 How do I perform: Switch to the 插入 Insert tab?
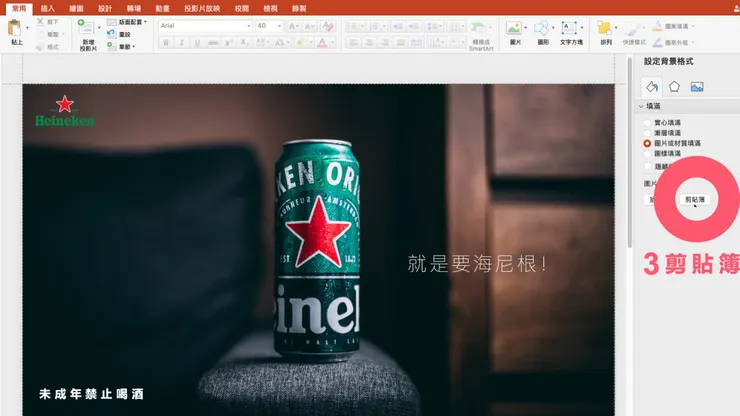pyautogui.click(x=48, y=8)
